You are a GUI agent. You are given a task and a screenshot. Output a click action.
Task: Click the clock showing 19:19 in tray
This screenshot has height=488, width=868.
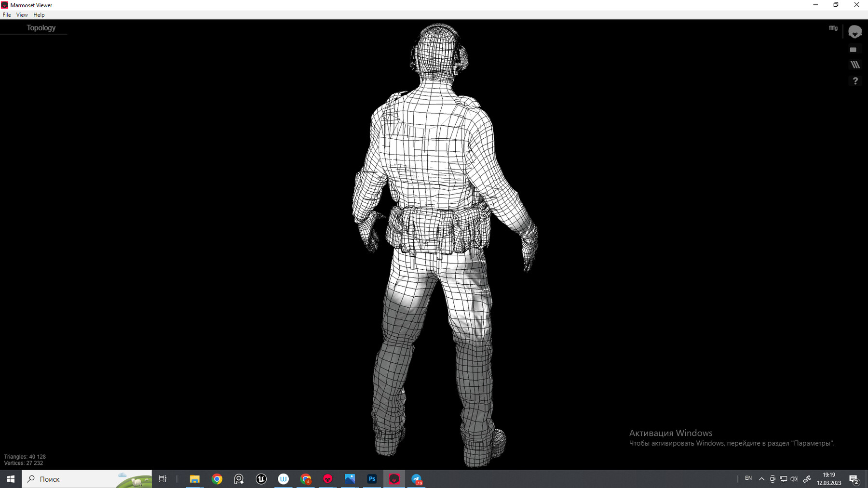(x=828, y=479)
